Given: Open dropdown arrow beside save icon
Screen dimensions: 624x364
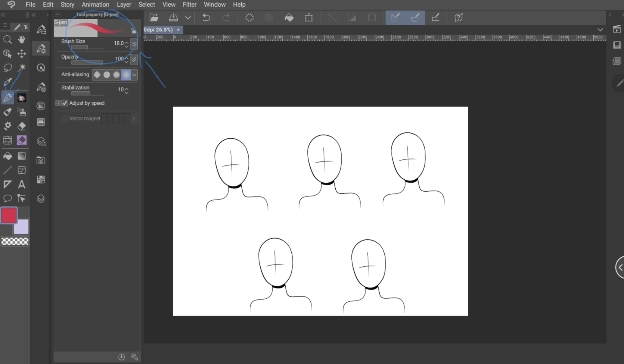Looking at the screenshot, I should pos(188,18).
